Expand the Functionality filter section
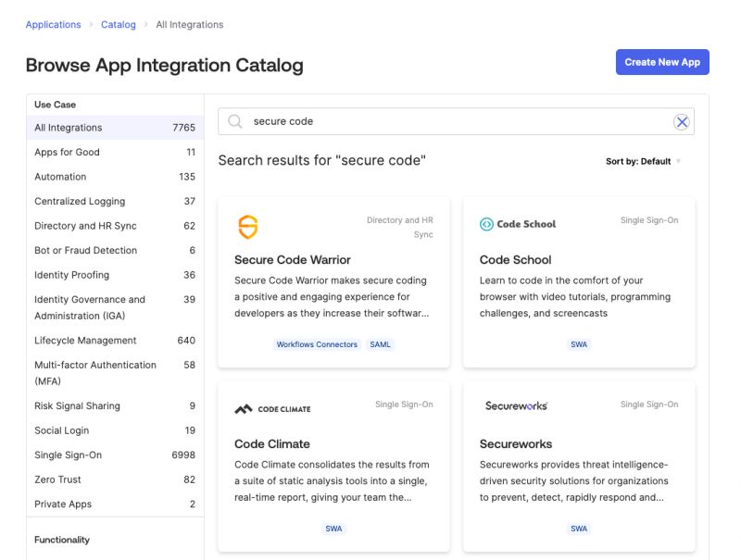 (61, 540)
